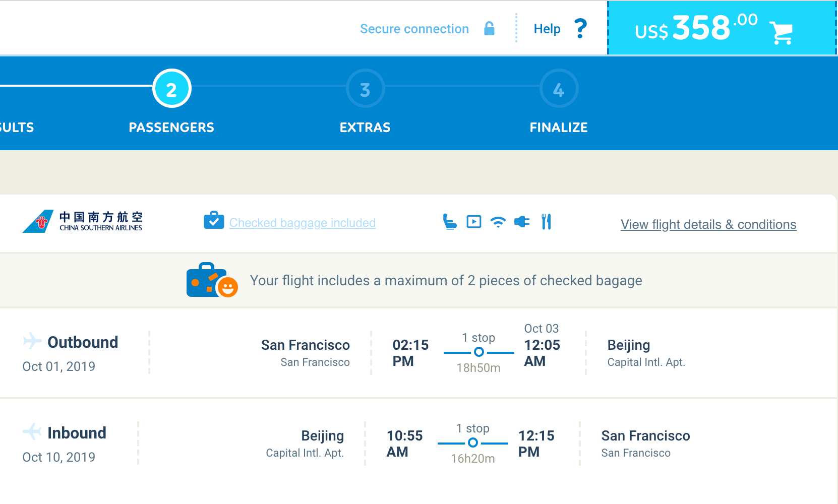Click the Help question mark icon
This screenshot has width=838, height=504.
click(580, 29)
